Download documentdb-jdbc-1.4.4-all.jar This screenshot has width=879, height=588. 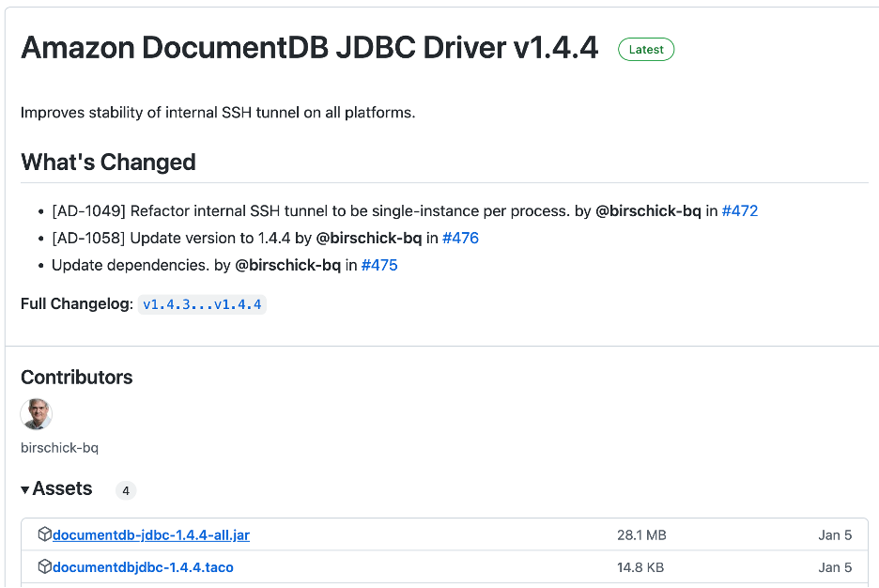(x=152, y=534)
